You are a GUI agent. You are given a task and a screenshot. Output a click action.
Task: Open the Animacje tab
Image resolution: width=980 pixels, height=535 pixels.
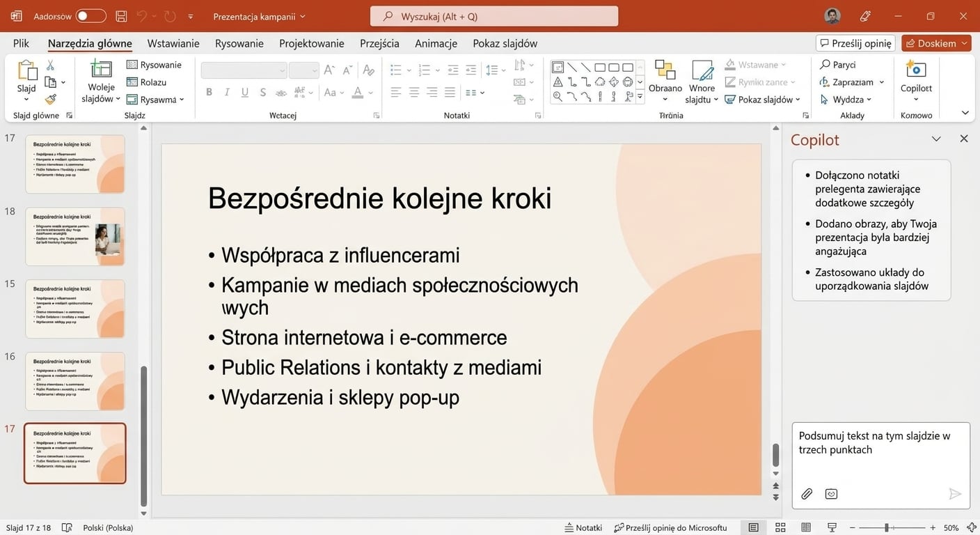tap(436, 43)
